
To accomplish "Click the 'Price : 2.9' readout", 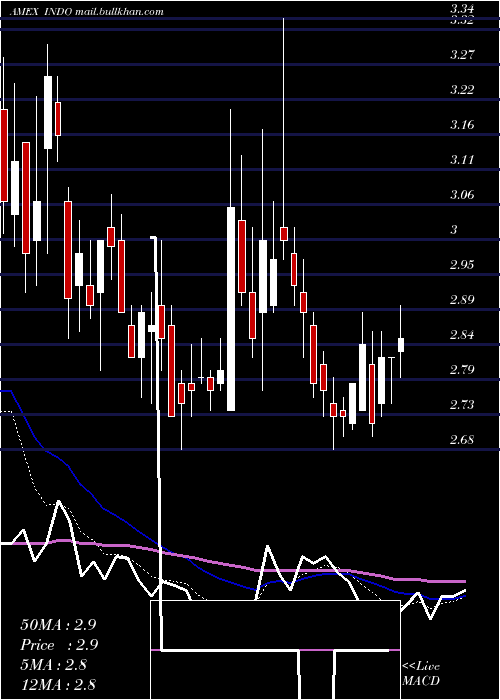I will (59, 645).
